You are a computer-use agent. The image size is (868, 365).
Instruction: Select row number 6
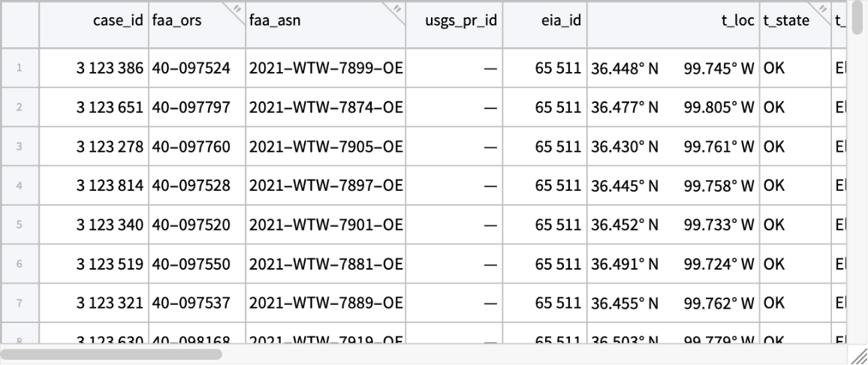click(20, 264)
